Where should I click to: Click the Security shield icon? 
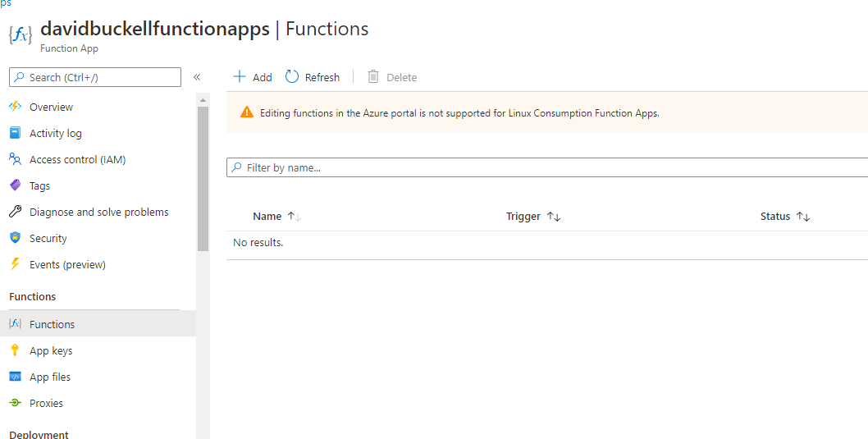pos(15,238)
